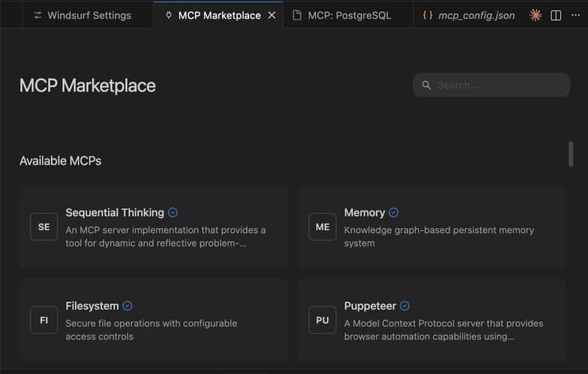Click the orange starburst icon in tab bar
Screen dimensions: 588x374
click(536, 15)
